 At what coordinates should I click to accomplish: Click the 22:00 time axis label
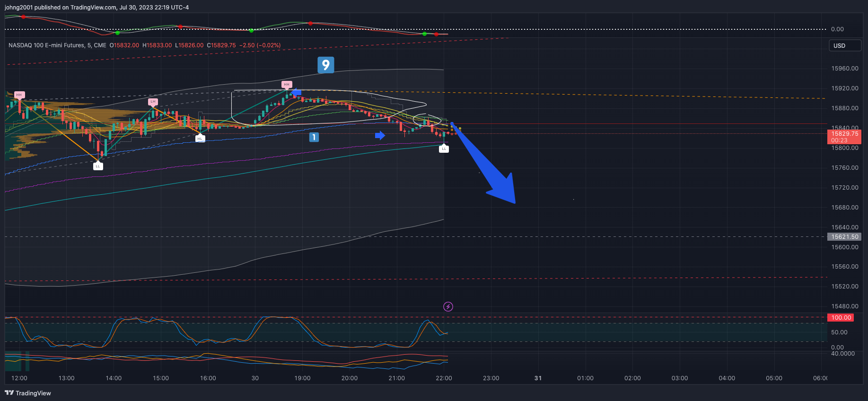[444, 378]
